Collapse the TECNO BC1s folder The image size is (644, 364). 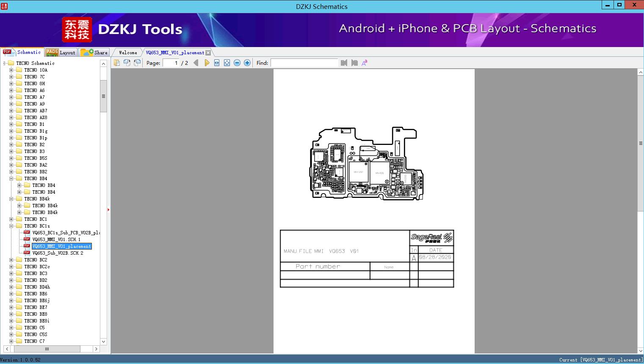pos(11,226)
